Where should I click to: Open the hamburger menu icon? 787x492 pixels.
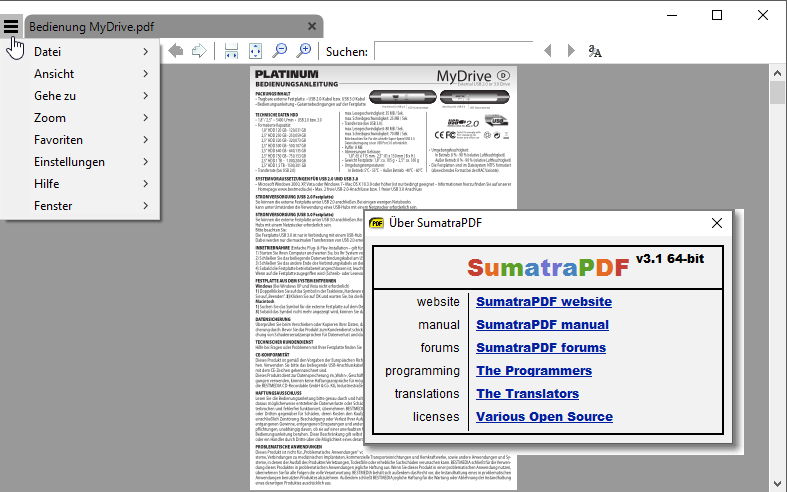tap(11, 26)
